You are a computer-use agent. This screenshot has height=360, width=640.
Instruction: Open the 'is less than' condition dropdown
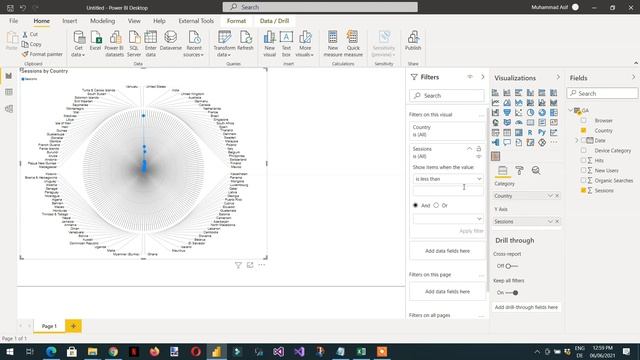click(x=448, y=179)
